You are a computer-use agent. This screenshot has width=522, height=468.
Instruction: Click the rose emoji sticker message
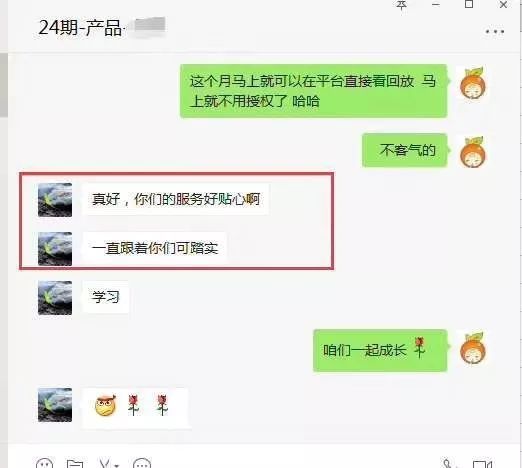(135, 407)
